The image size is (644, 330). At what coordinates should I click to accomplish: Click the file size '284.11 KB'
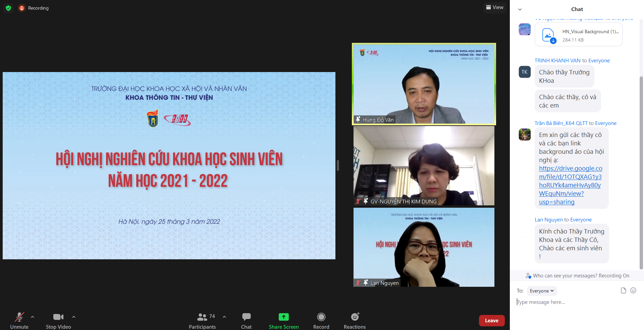tap(573, 40)
